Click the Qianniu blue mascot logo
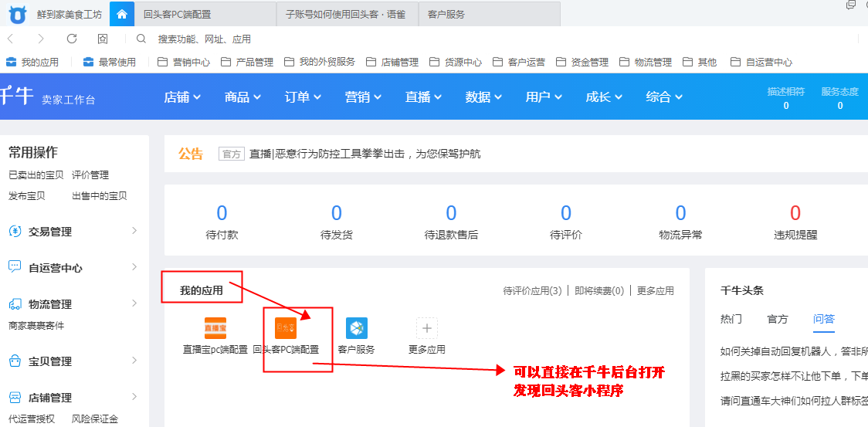The height and width of the screenshot is (427, 868). point(17,15)
